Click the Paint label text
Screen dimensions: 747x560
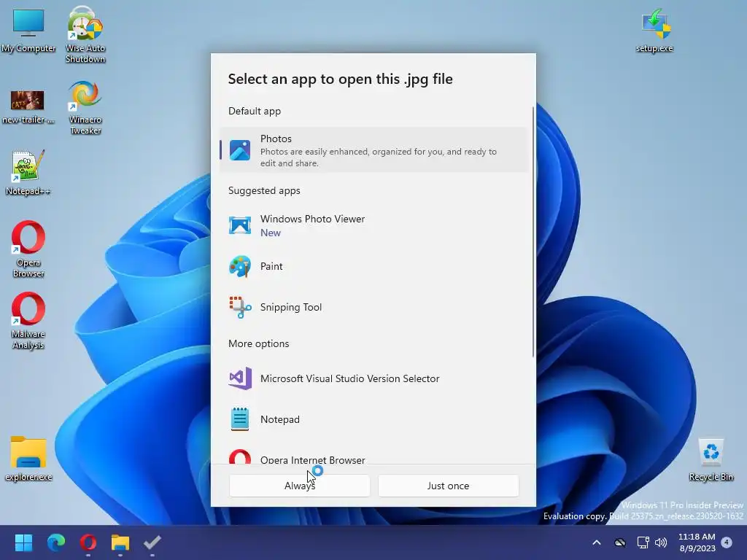point(271,266)
